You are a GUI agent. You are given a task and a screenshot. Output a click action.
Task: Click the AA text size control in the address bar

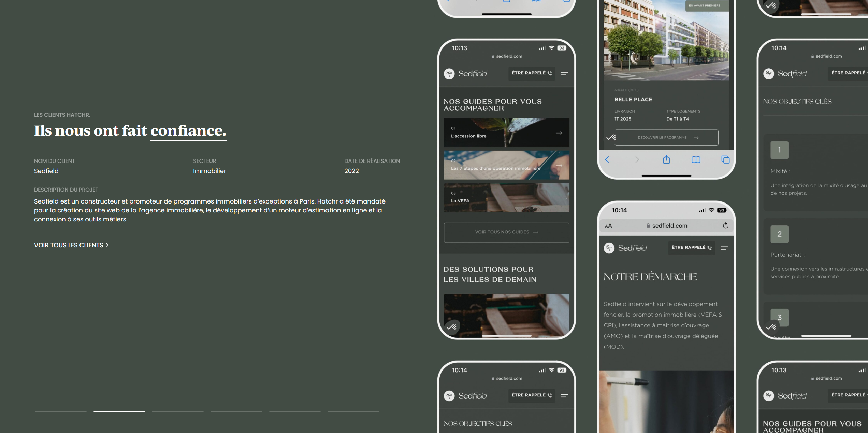pos(608,226)
